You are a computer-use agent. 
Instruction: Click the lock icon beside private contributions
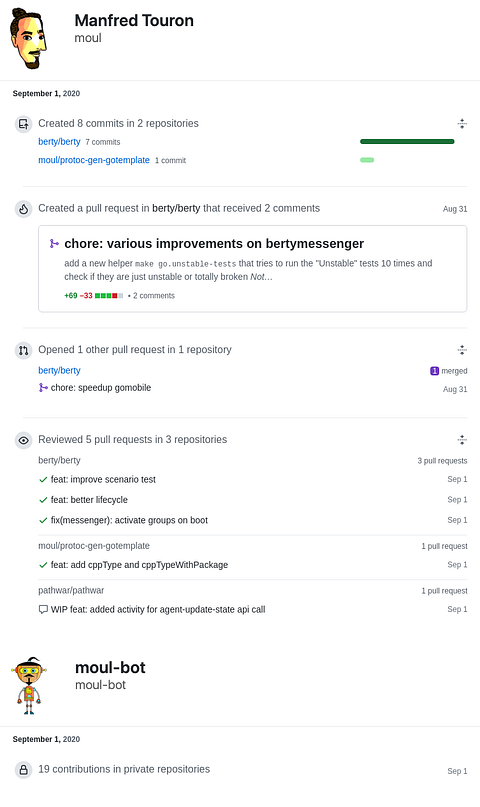coord(23,770)
